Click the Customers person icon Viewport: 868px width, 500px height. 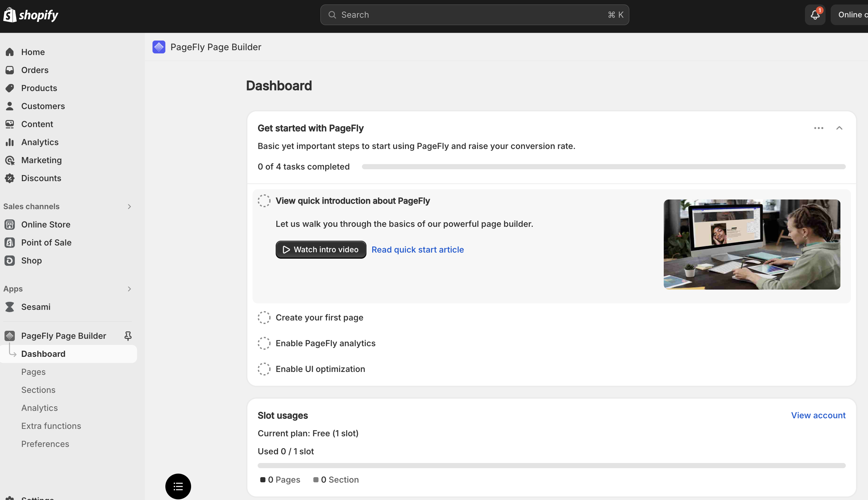pyautogui.click(x=10, y=106)
